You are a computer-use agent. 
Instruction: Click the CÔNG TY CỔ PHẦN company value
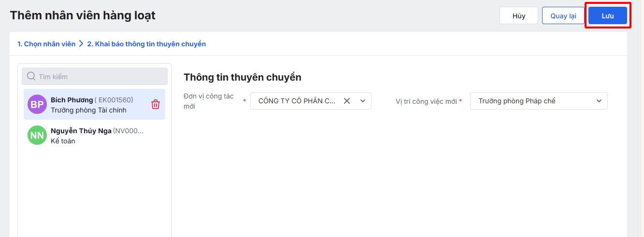297,101
